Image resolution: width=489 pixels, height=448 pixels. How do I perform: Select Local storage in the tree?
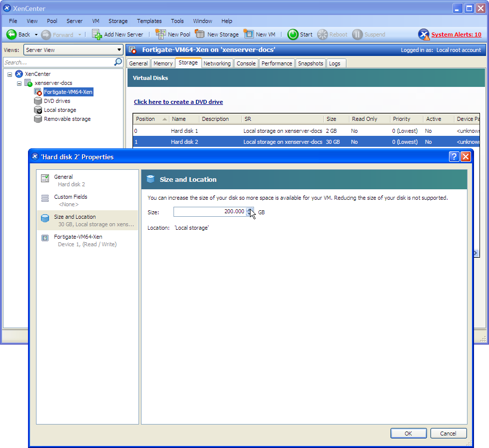(60, 110)
